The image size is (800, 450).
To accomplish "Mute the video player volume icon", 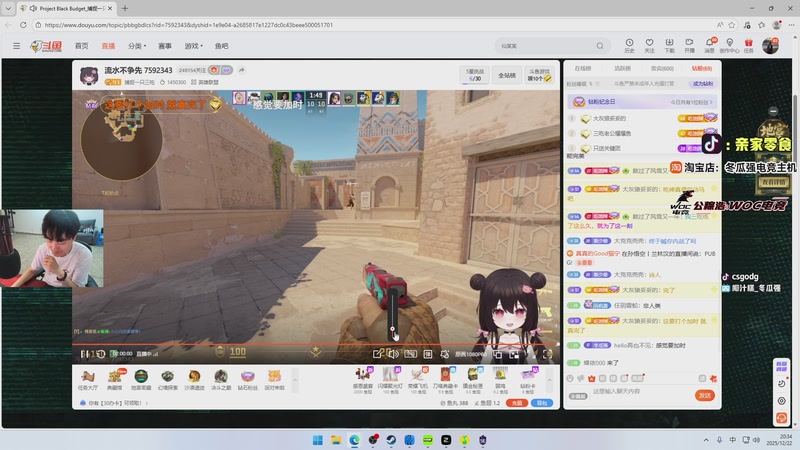I will pyautogui.click(x=393, y=353).
